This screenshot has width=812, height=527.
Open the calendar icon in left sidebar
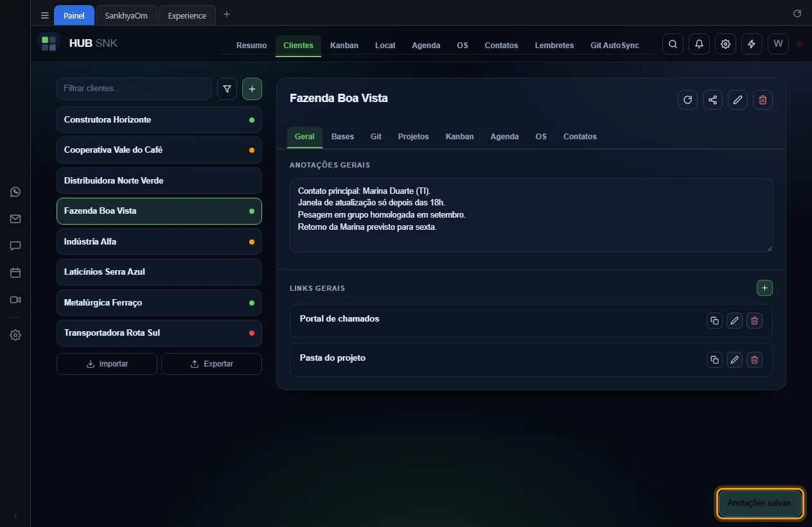(15, 273)
